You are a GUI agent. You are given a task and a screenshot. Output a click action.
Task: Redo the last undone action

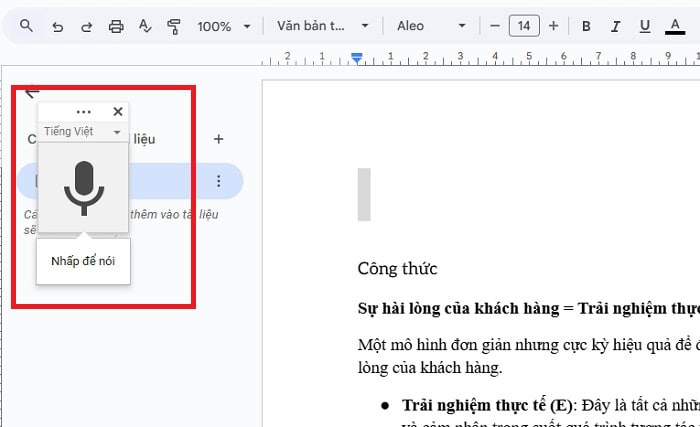click(x=86, y=26)
